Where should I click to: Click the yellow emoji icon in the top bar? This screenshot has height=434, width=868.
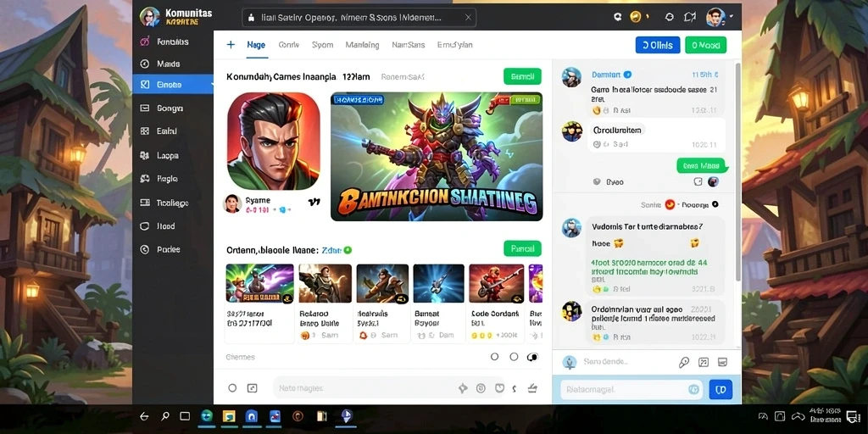click(636, 17)
